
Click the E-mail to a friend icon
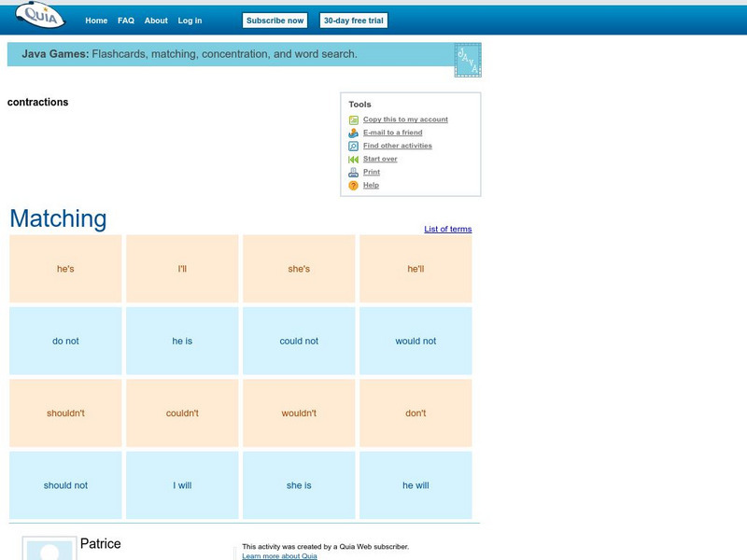(353, 133)
